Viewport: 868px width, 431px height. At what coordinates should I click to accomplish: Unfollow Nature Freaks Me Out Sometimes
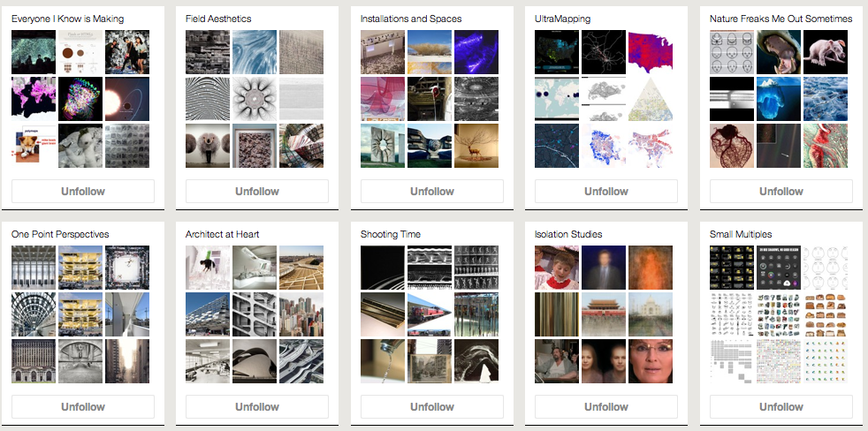click(781, 192)
